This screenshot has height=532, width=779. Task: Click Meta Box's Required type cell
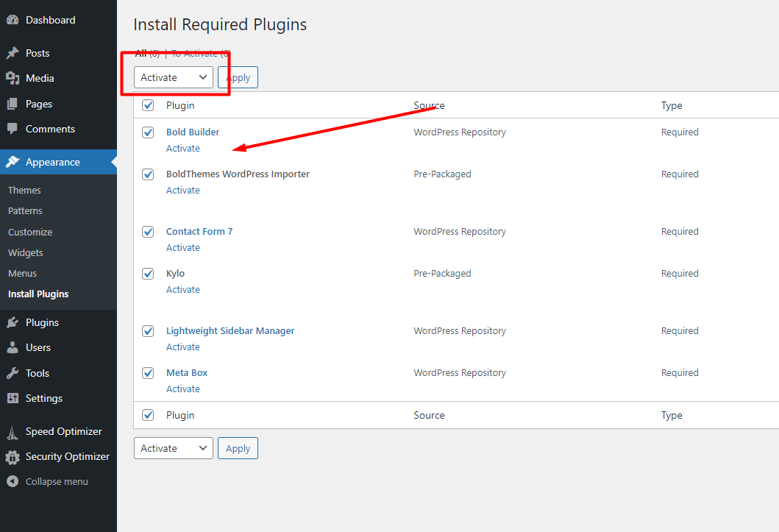tap(680, 372)
